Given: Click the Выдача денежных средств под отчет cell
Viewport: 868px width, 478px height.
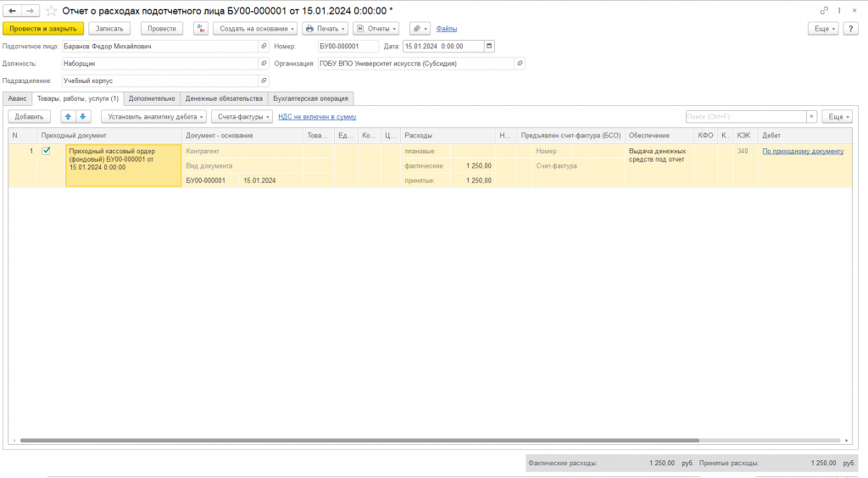Looking at the screenshot, I should click(659, 165).
